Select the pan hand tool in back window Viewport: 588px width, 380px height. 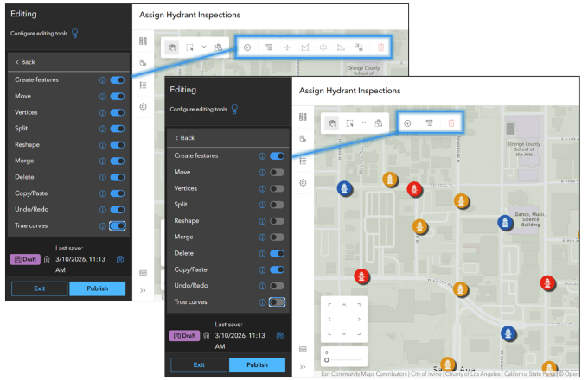[172, 47]
